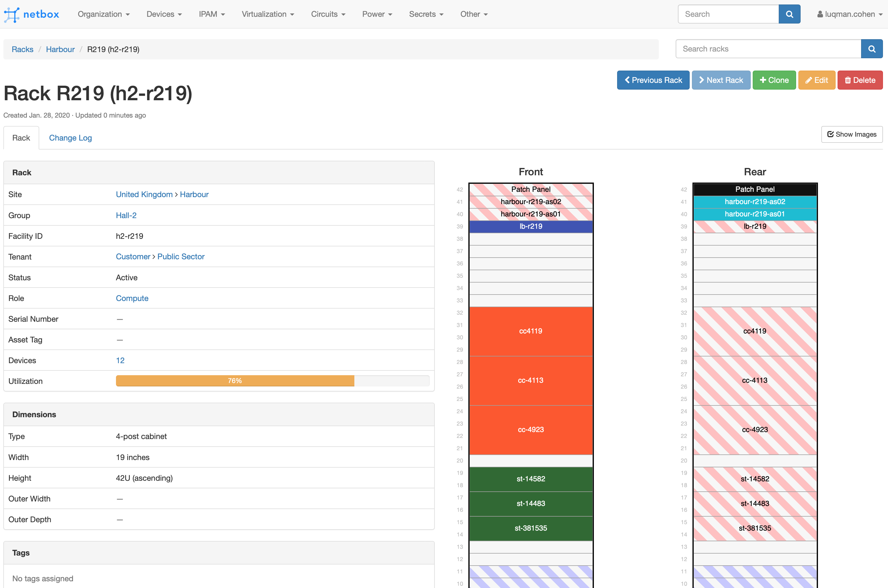Switch to the Change Log tab

(x=70, y=138)
